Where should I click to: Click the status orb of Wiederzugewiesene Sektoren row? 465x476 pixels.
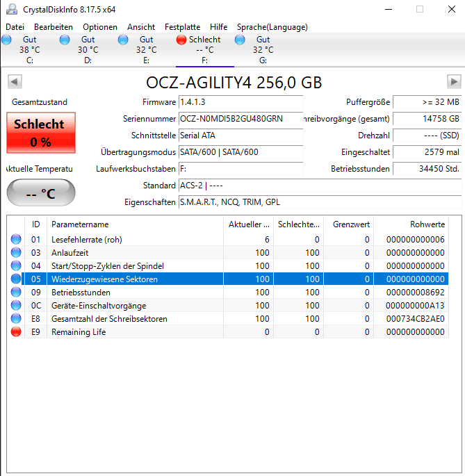coord(16,279)
